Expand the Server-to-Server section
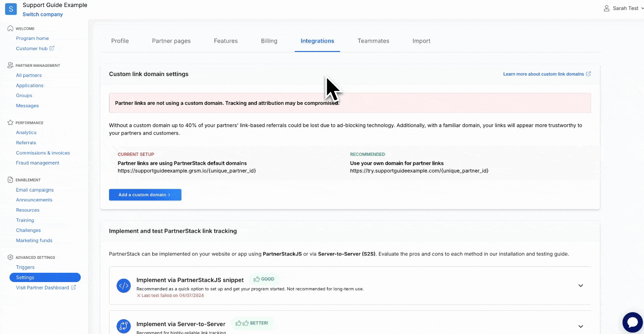644x334 pixels. [580, 327]
